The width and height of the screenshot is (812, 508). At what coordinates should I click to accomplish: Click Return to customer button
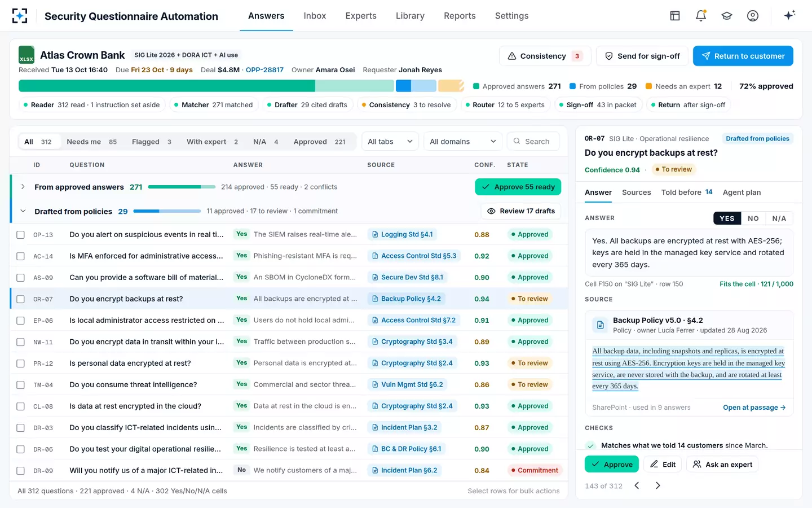pos(743,56)
